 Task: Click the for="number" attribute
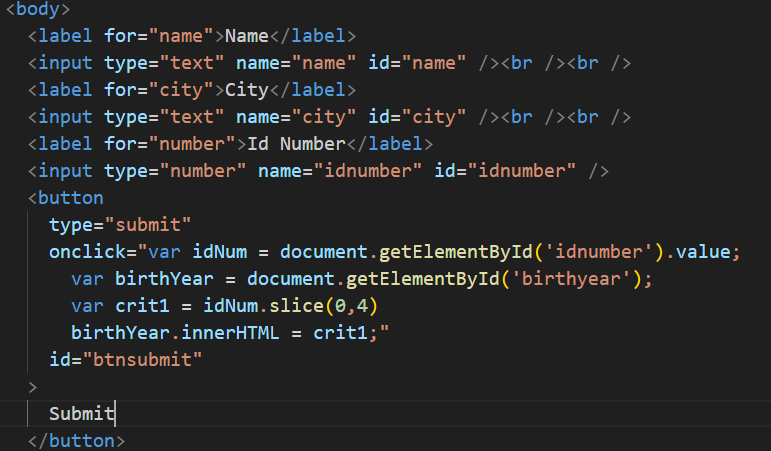[x=170, y=144]
